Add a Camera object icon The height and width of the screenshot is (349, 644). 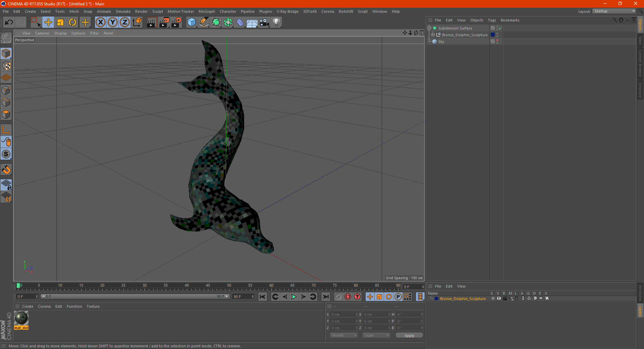click(264, 22)
